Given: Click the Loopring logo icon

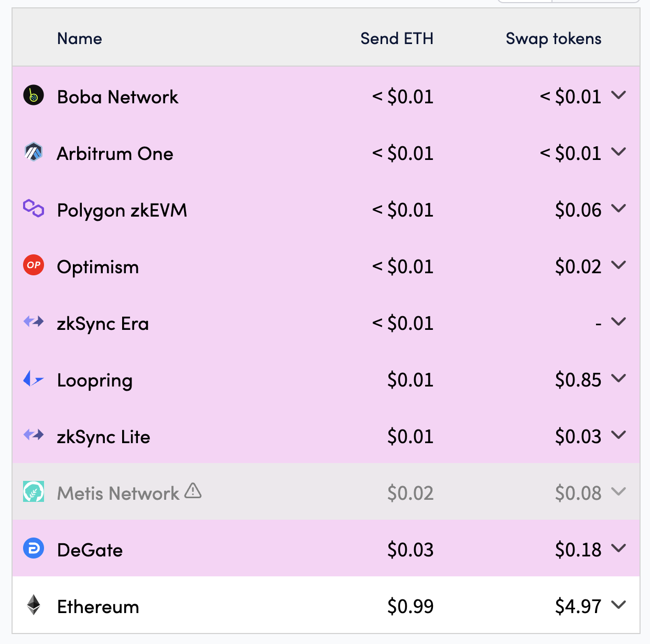Looking at the screenshot, I should [34, 378].
